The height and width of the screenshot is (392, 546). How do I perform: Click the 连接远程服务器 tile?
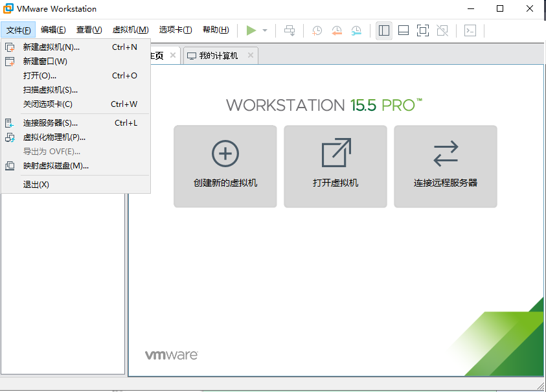[x=446, y=167]
